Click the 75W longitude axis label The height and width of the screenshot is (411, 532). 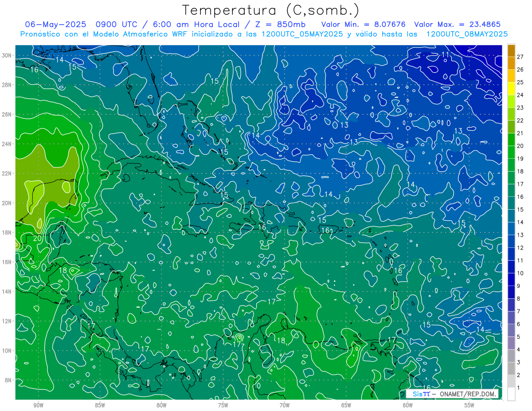coord(223,405)
